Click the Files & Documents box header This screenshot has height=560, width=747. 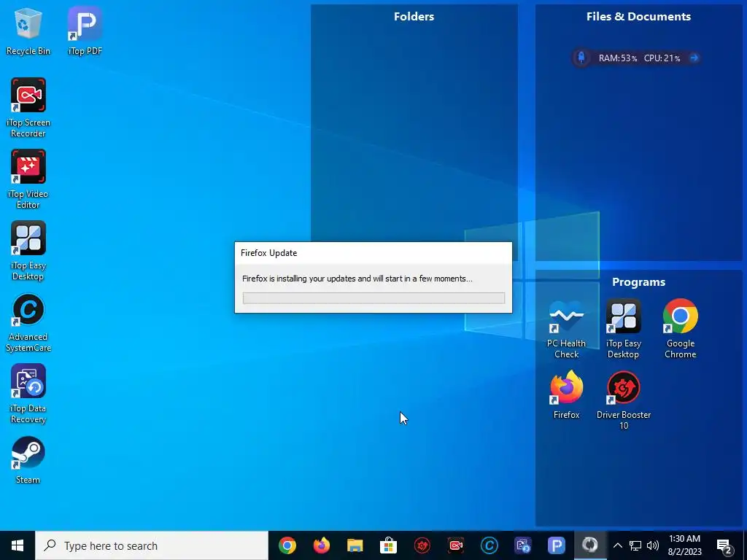[x=638, y=16]
